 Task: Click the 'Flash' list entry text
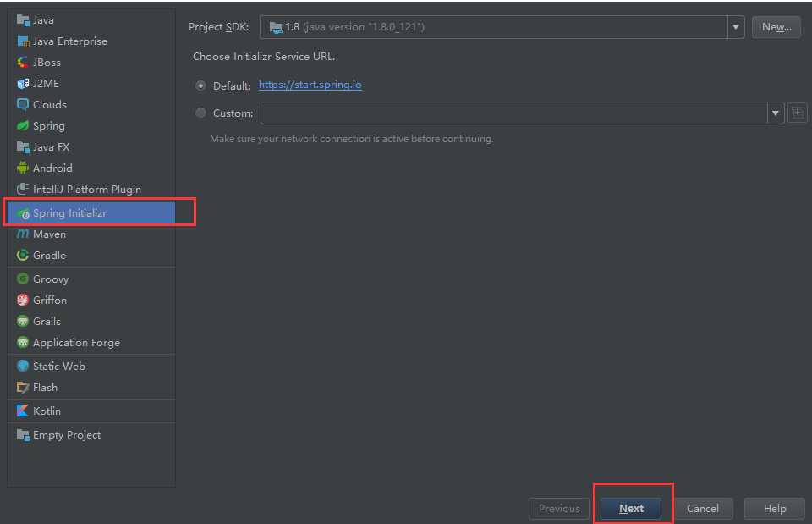45,387
